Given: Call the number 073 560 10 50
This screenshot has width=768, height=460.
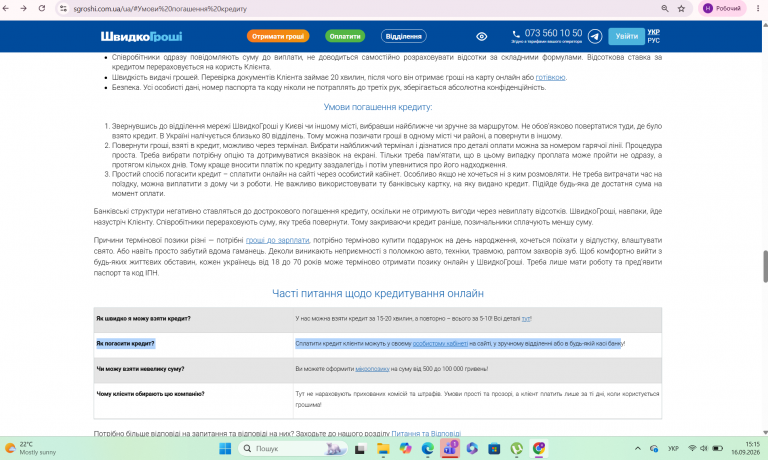Looking at the screenshot, I should coord(553,33).
